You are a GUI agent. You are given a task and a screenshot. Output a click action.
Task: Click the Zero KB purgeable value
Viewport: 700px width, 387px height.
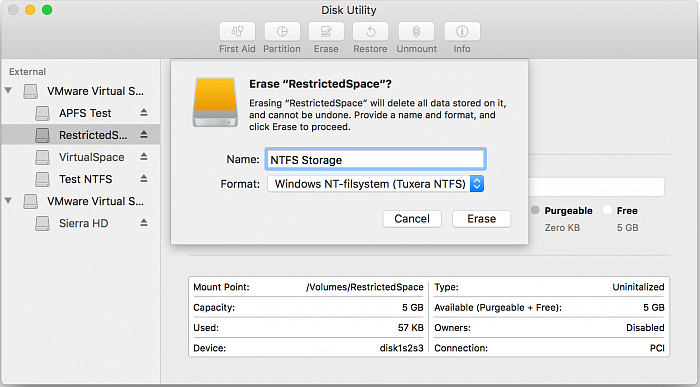pyautogui.click(x=562, y=228)
